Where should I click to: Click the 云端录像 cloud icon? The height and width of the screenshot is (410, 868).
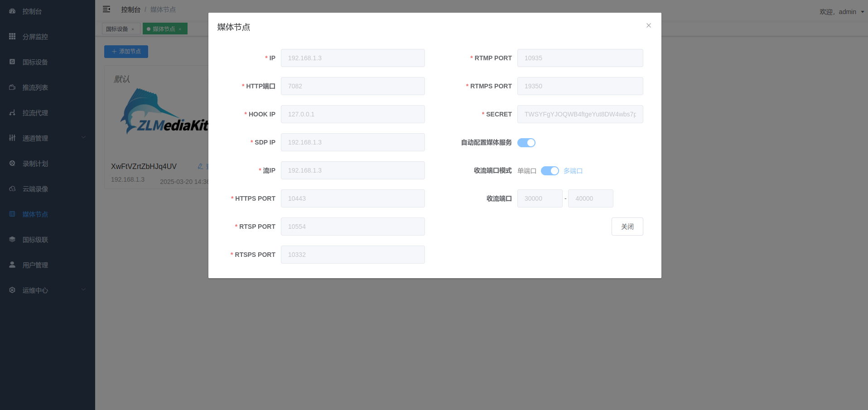12,188
